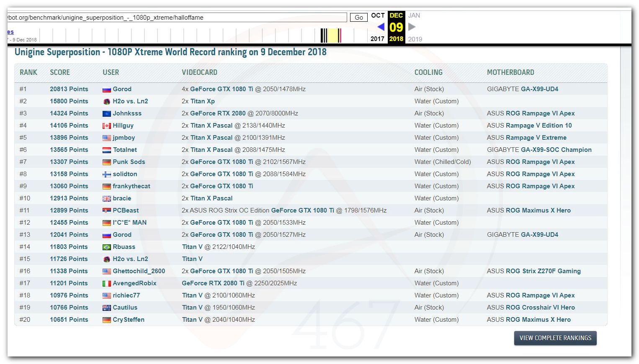Open Titan X Pascal link in Hillguy row
The image size is (639, 364).
[x=211, y=126]
